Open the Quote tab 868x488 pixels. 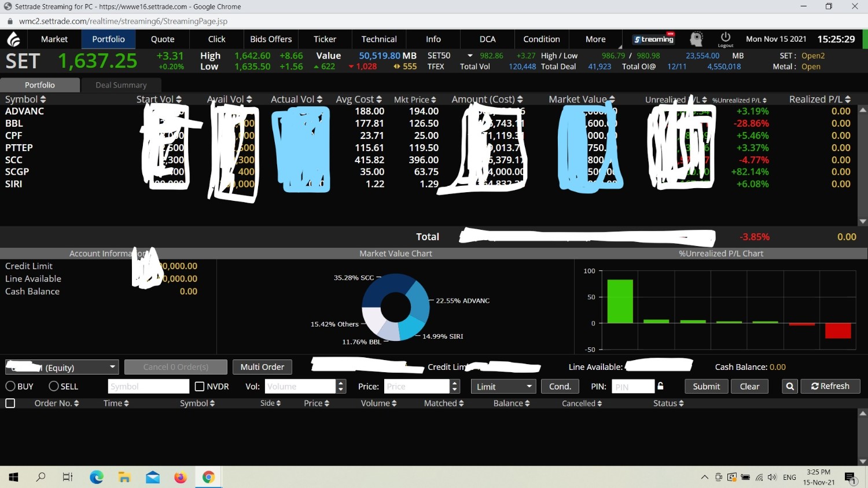tap(163, 39)
